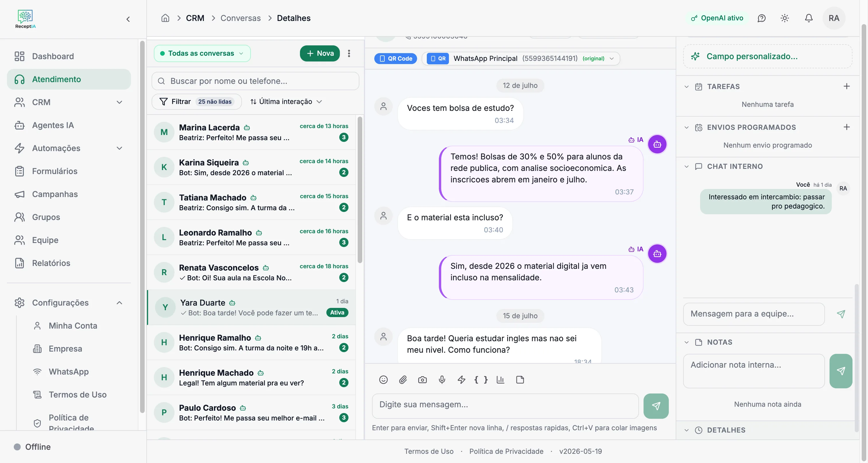This screenshot has height=463, width=868.
Task: Save the internal note with send button
Action: click(x=841, y=371)
